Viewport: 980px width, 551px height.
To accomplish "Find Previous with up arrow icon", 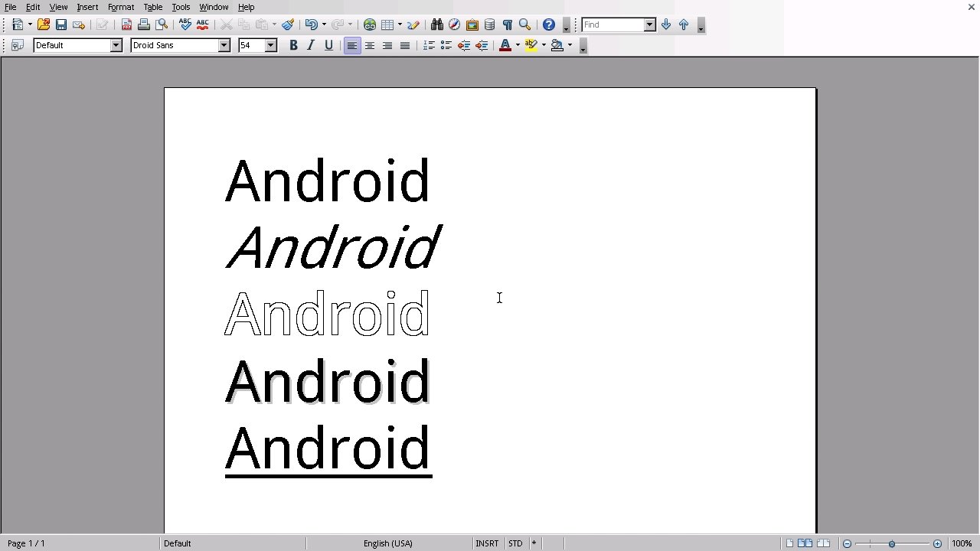I will pos(684,24).
